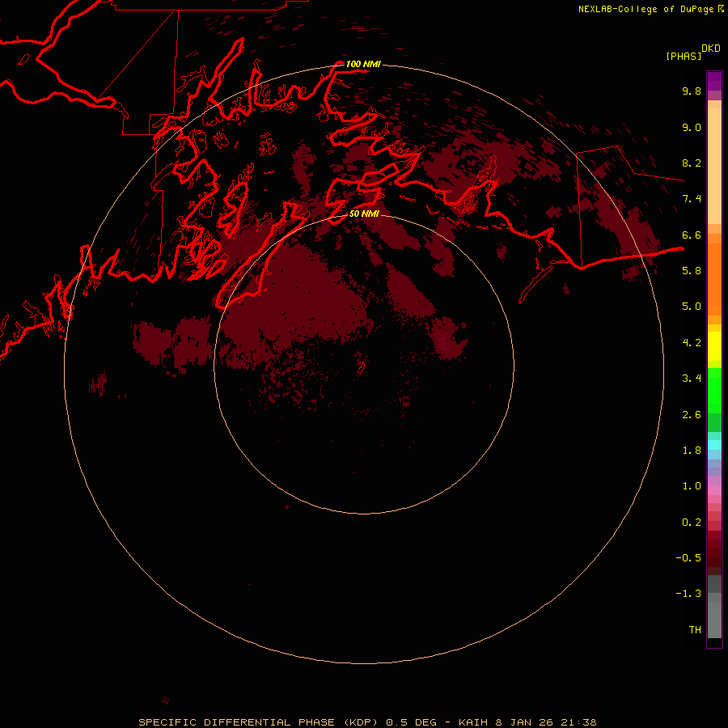Click the 9.8 legend value
728x728 pixels.
pos(692,91)
